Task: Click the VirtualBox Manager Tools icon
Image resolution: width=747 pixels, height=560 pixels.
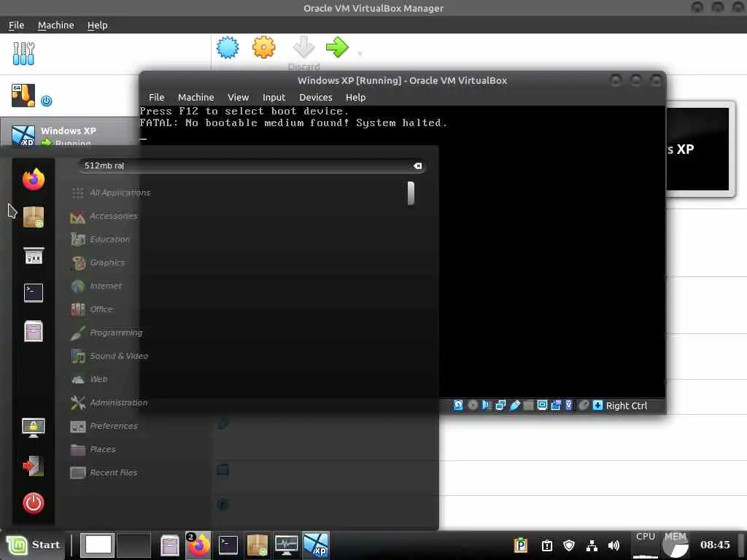Action: point(23,53)
